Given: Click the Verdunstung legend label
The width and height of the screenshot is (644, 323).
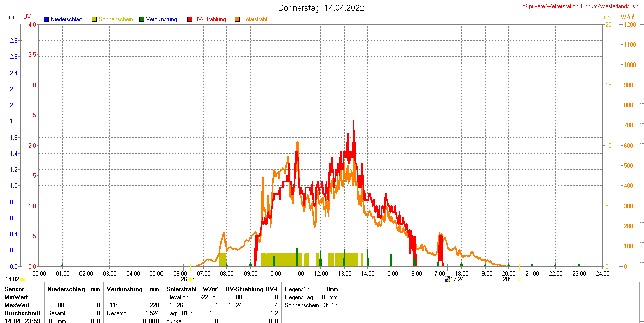Looking at the screenshot, I should (x=162, y=19).
